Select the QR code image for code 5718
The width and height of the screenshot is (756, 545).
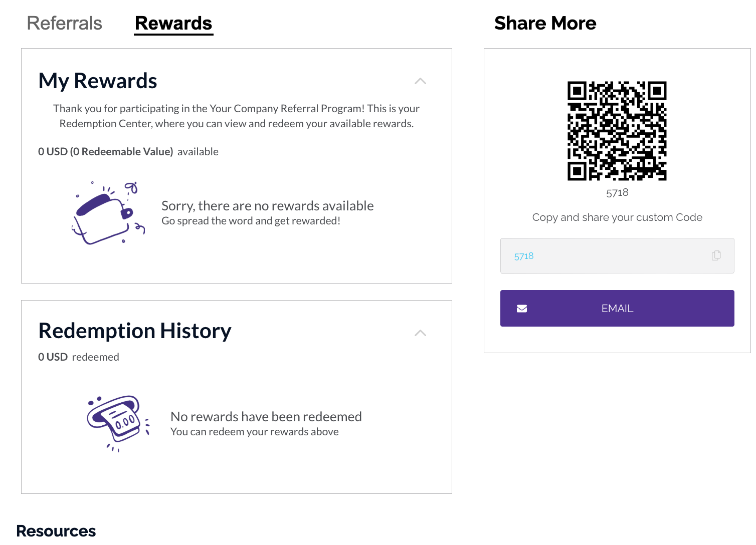pos(617,131)
